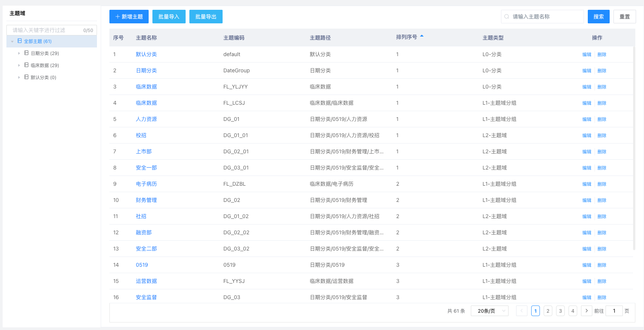
Task: Click the sort arrow icon on 排列序号 column
Action: pos(422,37)
